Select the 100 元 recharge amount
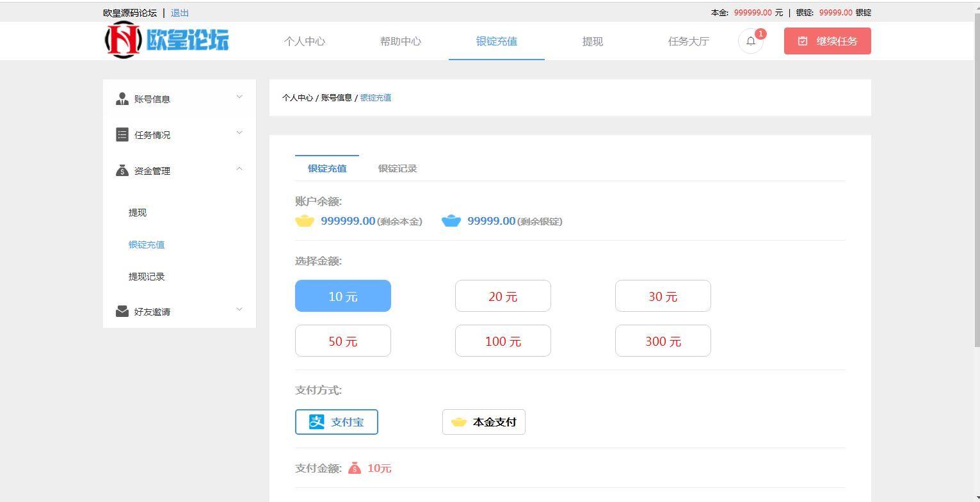 tap(502, 341)
